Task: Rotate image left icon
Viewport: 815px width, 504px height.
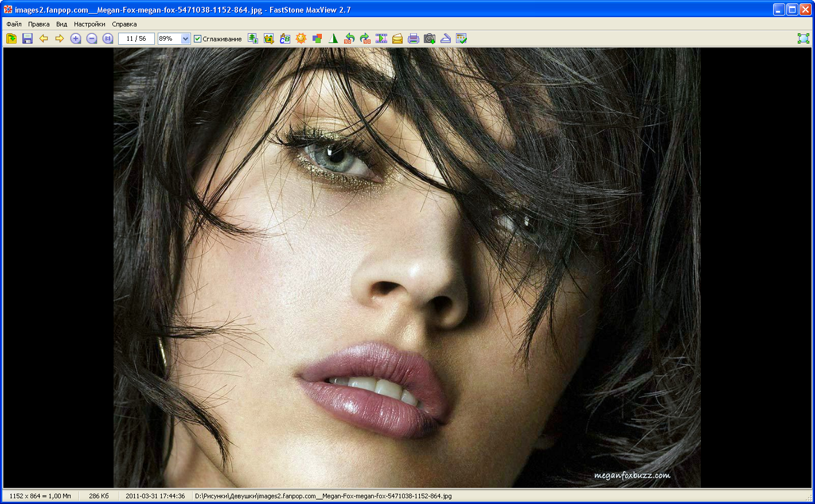Action: (x=349, y=38)
